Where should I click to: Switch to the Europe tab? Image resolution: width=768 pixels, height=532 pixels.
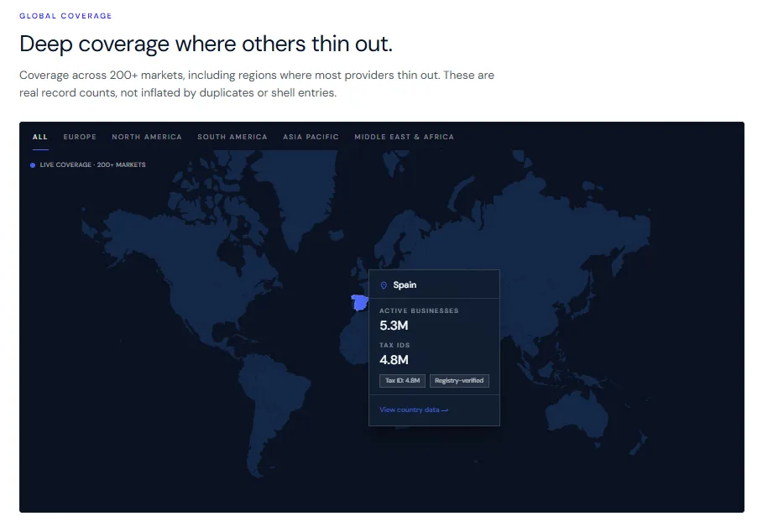point(80,137)
